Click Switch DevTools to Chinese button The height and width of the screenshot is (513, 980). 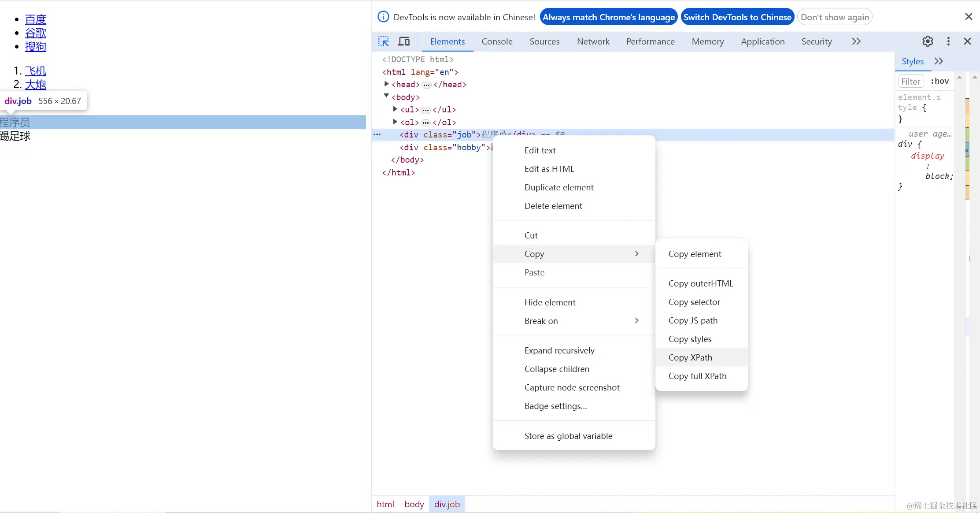click(737, 17)
